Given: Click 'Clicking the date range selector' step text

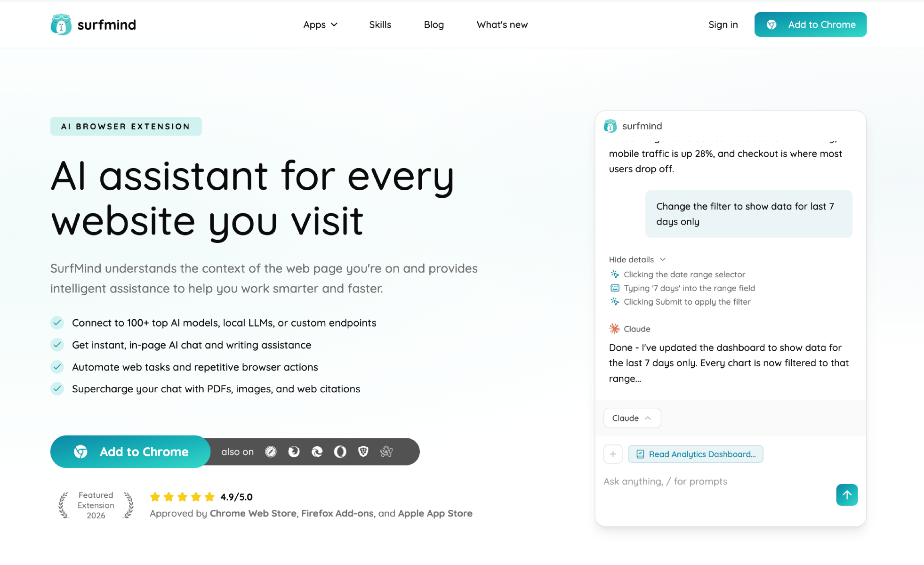Looking at the screenshot, I should [x=684, y=274].
